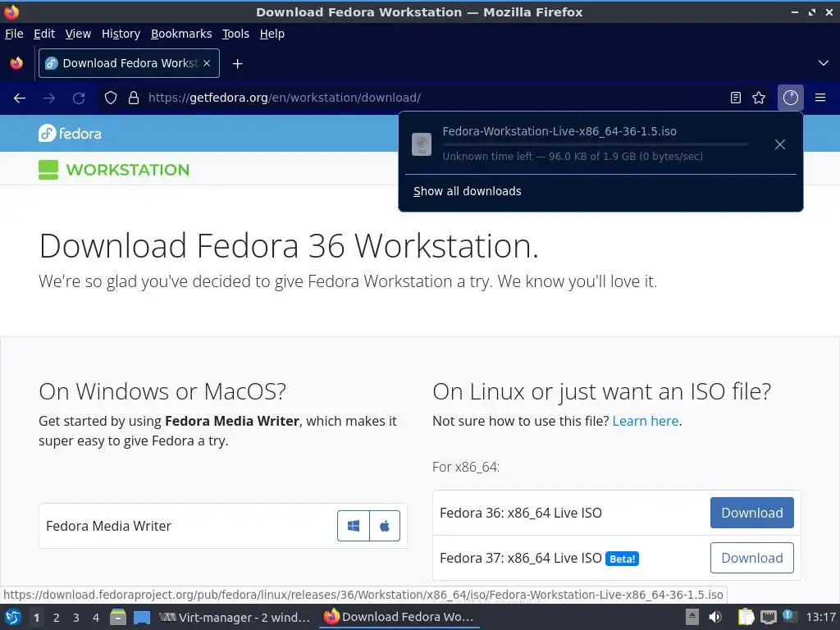This screenshot has height=630, width=840.
Task: Click the removable media tray icon
Action: [x=692, y=617]
